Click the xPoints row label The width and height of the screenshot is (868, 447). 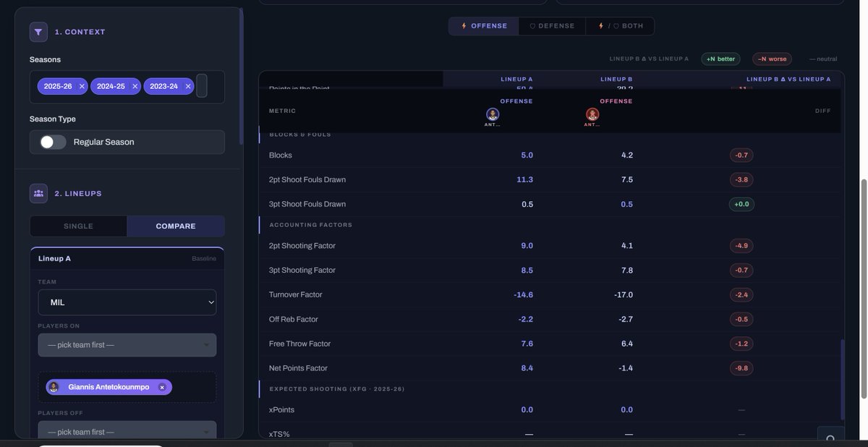pyautogui.click(x=282, y=409)
